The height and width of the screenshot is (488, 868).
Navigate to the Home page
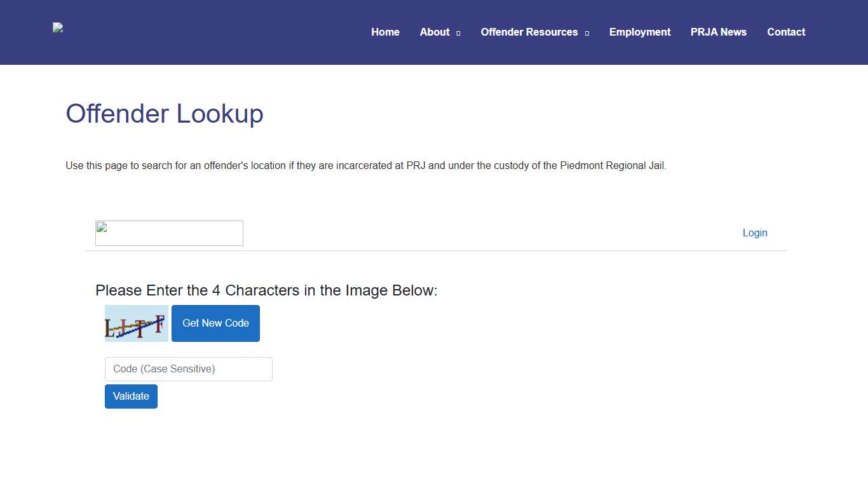point(385,32)
